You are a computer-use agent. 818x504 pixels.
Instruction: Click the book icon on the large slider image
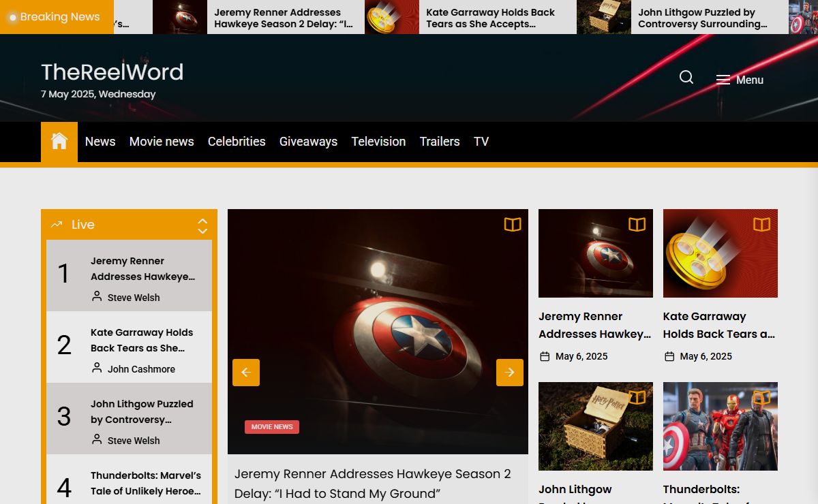[x=513, y=225]
